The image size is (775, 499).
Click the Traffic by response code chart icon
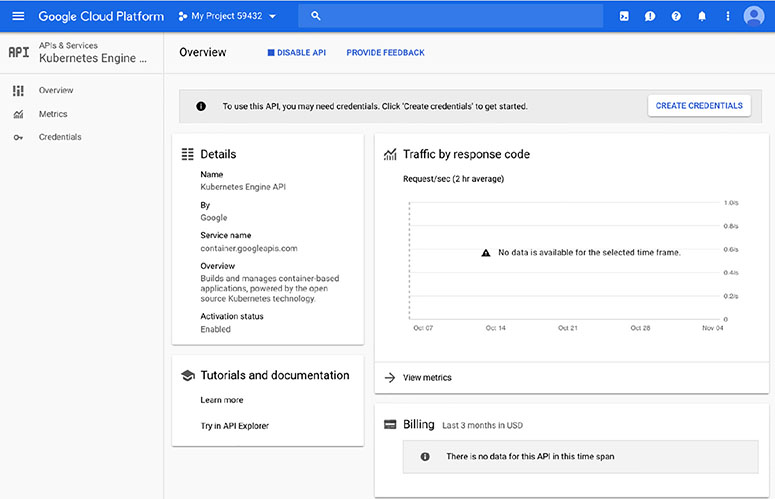tap(390, 155)
